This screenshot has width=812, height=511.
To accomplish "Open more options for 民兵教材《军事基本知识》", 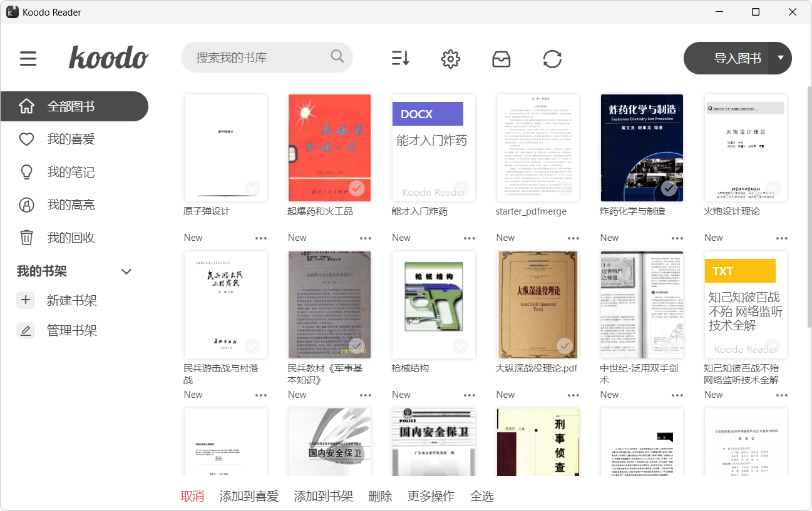I will point(365,395).
